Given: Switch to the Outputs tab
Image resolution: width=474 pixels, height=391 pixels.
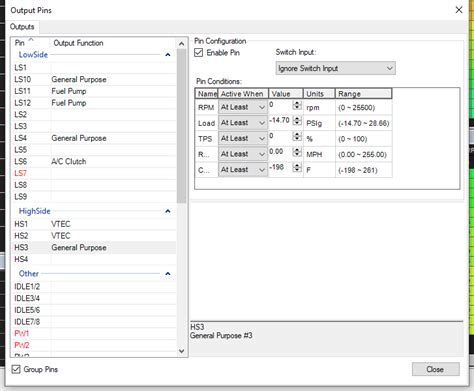Looking at the screenshot, I should click(22, 27).
